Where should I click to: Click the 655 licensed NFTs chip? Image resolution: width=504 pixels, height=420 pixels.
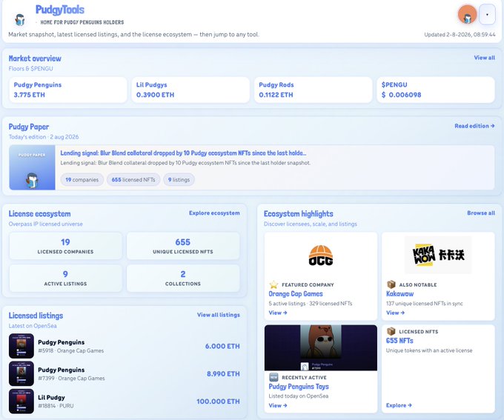(133, 180)
